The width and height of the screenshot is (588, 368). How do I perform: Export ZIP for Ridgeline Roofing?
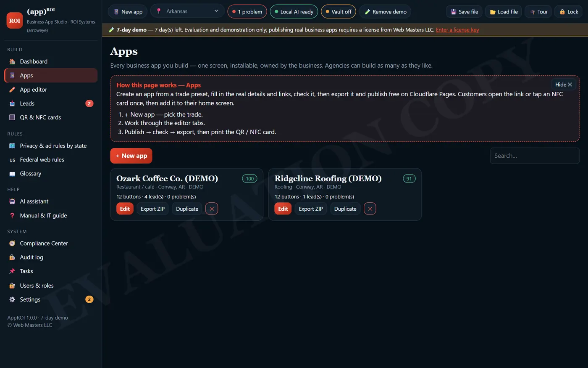click(311, 209)
